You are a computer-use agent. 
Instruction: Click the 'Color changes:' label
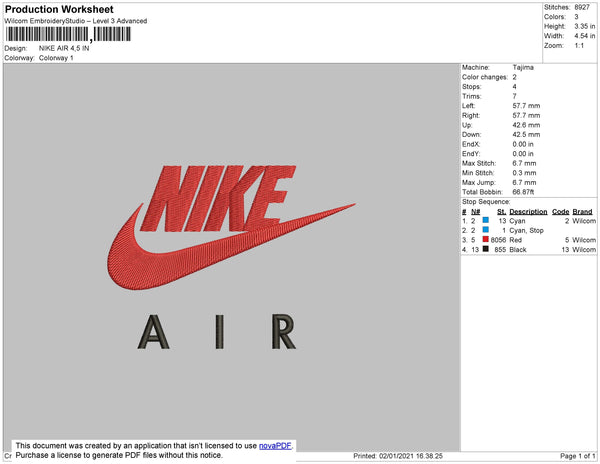pos(485,77)
